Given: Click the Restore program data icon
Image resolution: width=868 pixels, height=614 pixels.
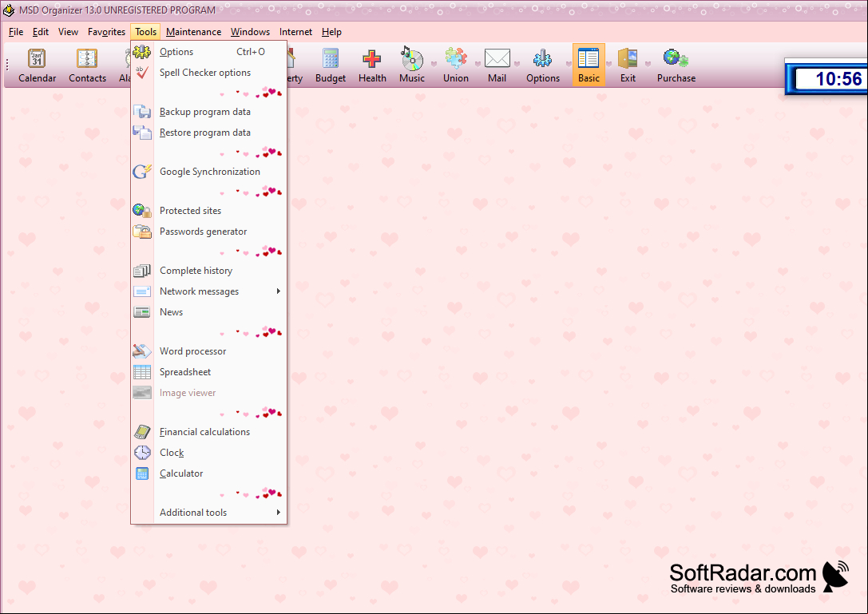Looking at the screenshot, I should (142, 133).
